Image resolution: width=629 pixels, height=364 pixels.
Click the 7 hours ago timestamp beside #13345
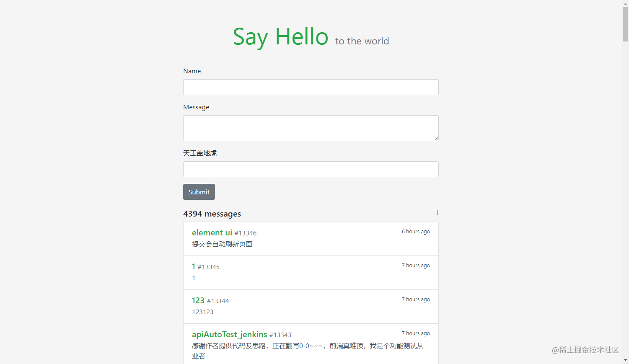(x=415, y=265)
